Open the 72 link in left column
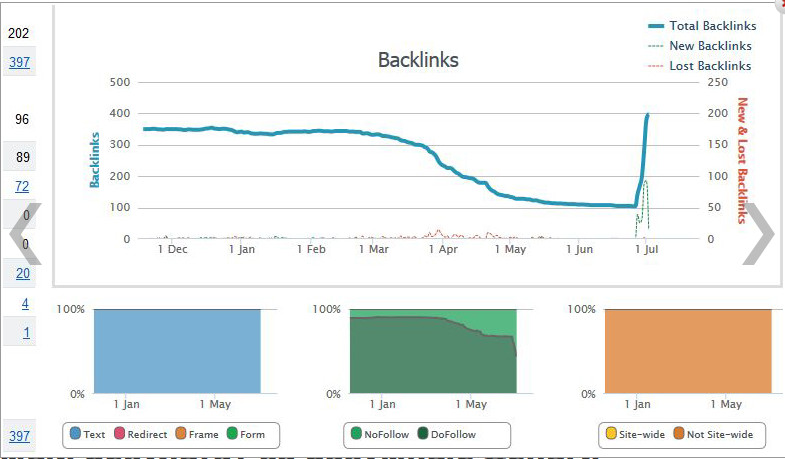Viewport: 785px width, 459px height. click(x=22, y=186)
